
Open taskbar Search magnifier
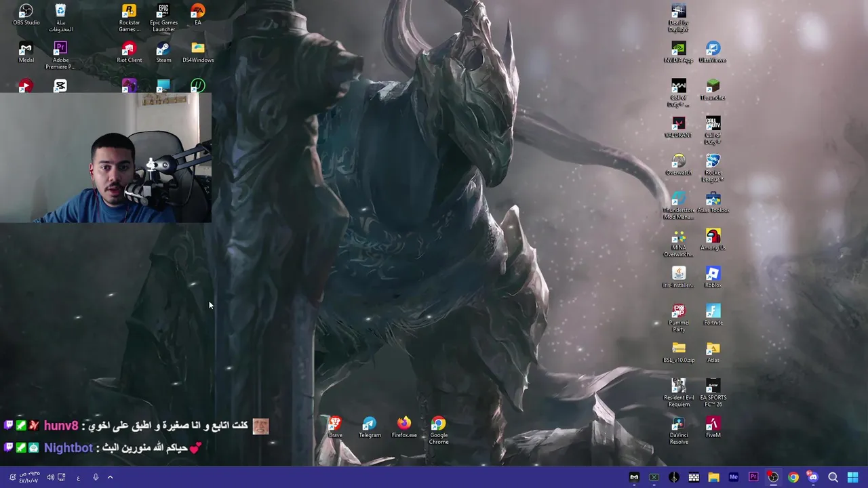[833, 477]
